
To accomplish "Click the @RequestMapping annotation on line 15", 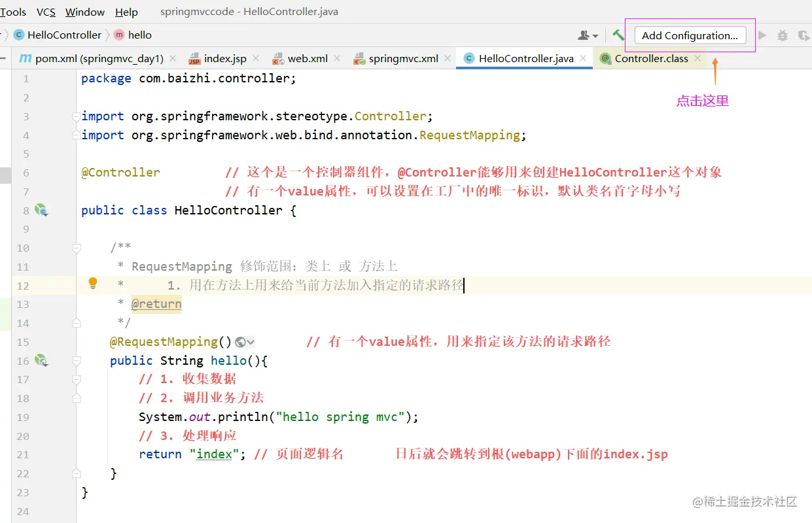I will (x=164, y=341).
